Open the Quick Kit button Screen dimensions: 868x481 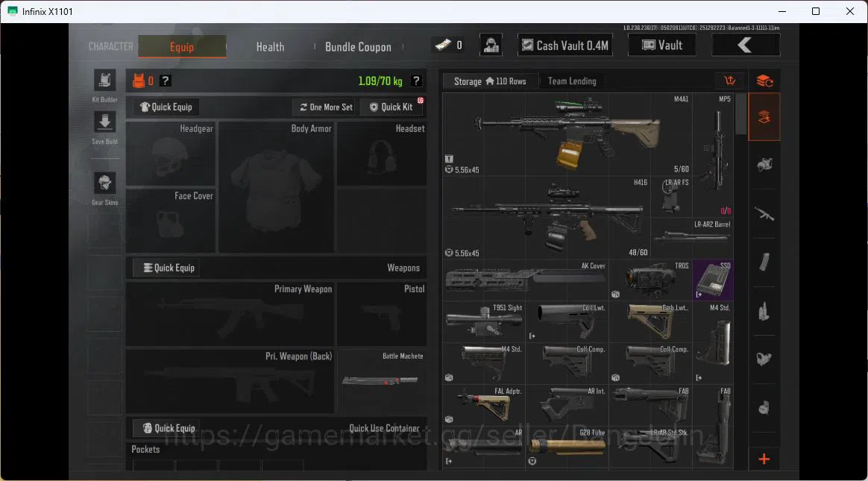[x=391, y=107]
